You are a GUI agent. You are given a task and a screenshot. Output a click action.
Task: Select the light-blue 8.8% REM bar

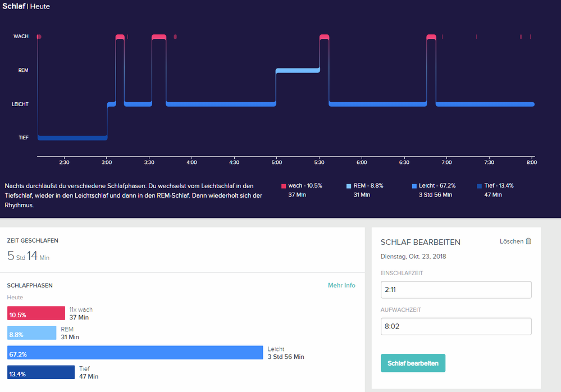[x=32, y=333]
